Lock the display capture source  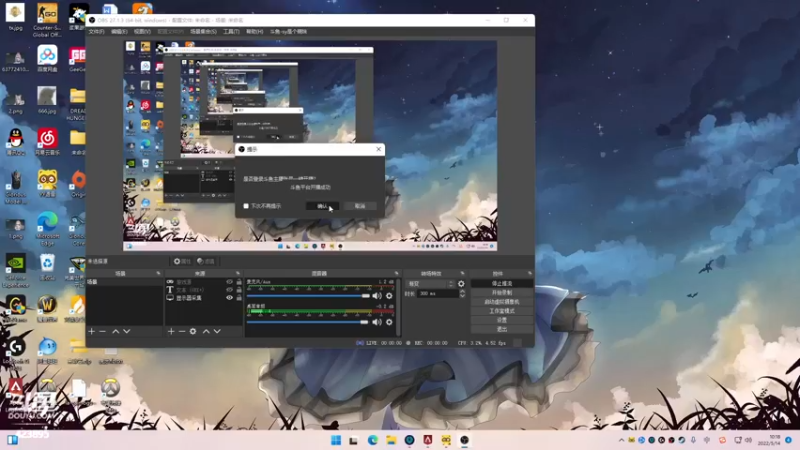[x=239, y=297]
